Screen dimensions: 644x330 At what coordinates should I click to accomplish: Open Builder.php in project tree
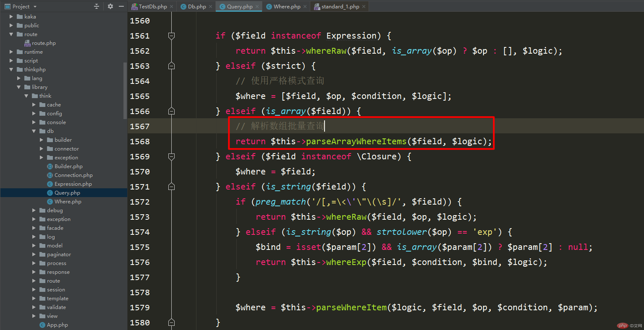click(x=68, y=166)
